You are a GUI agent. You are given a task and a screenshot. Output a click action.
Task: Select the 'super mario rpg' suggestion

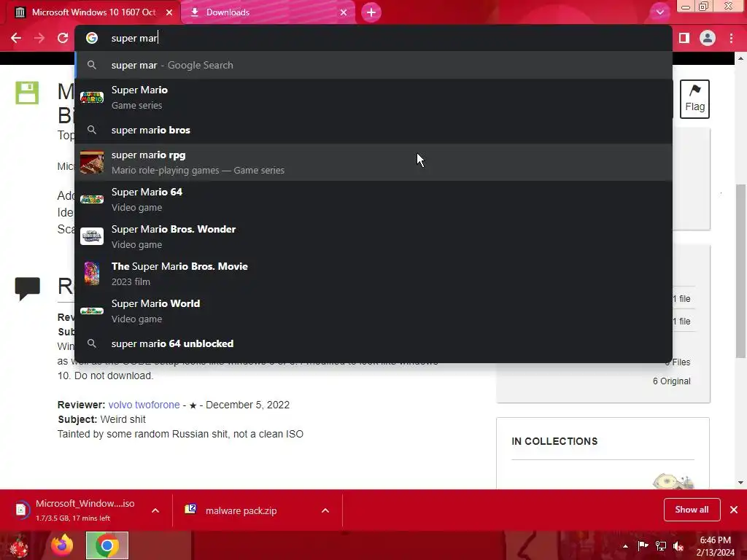pyautogui.click(x=373, y=163)
